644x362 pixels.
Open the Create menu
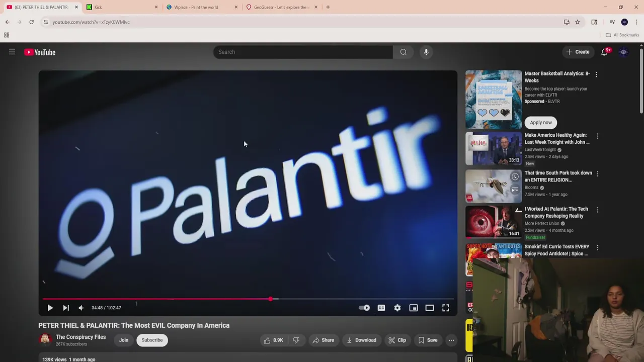(577, 52)
